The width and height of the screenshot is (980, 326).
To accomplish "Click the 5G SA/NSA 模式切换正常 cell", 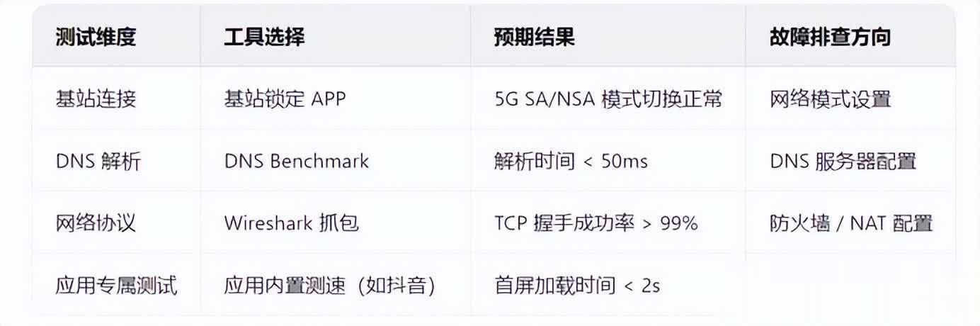I will 608,99.
